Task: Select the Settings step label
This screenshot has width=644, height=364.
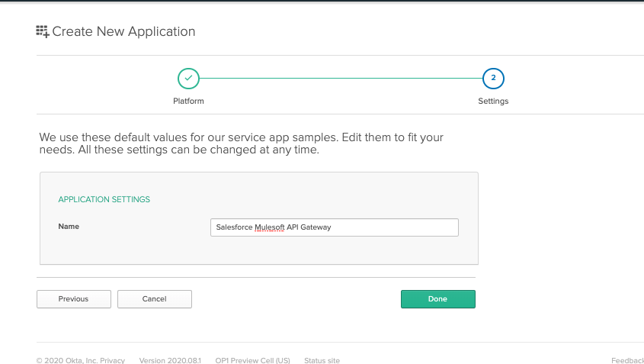Action: coord(493,101)
